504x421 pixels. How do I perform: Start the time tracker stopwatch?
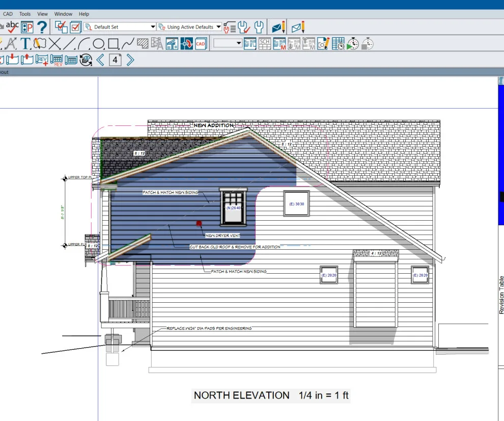[x=353, y=44]
